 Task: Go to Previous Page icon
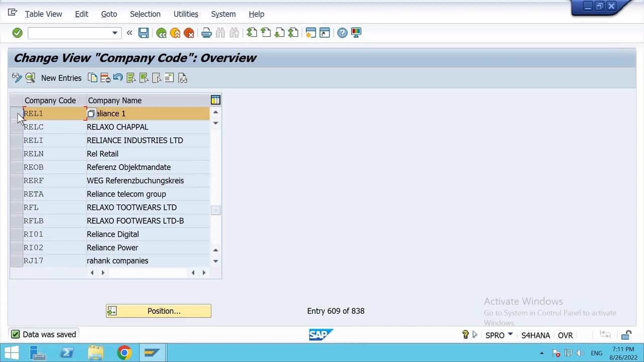click(266, 33)
